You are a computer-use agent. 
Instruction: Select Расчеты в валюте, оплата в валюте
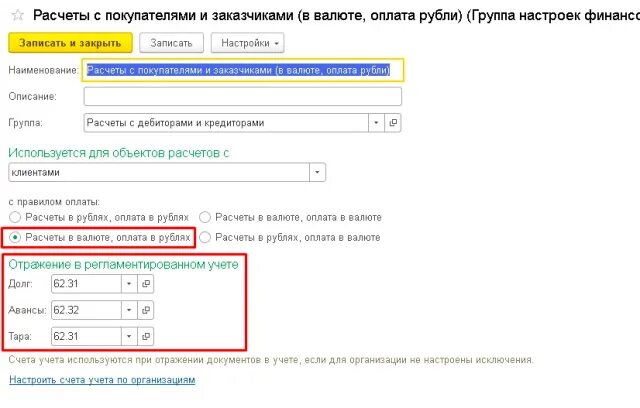pyautogui.click(x=290, y=217)
